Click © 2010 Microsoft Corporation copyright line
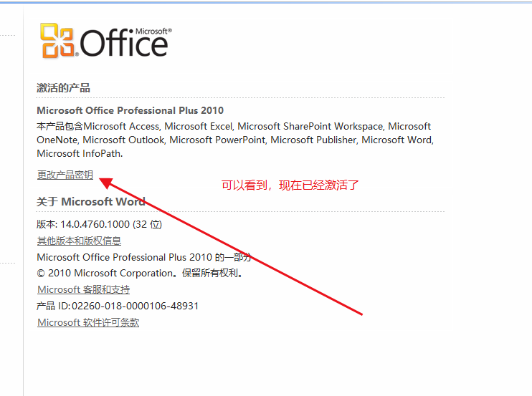This screenshot has width=532, height=396. [x=141, y=273]
